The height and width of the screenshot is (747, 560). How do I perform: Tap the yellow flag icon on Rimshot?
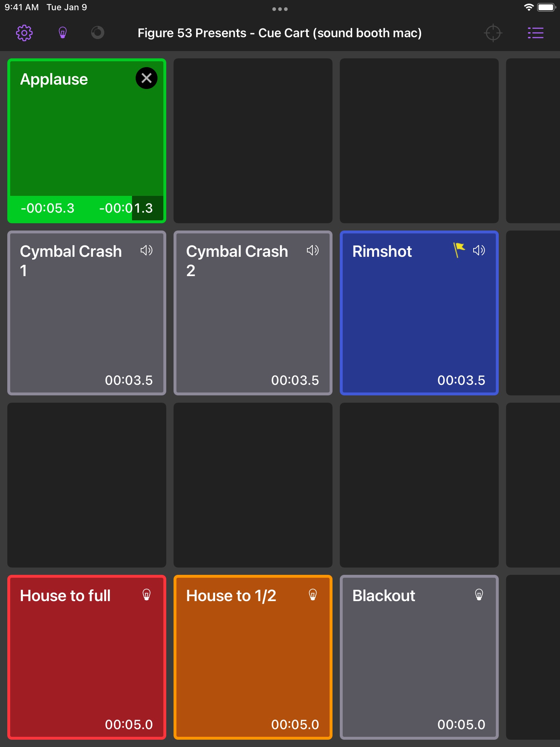click(459, 250)
